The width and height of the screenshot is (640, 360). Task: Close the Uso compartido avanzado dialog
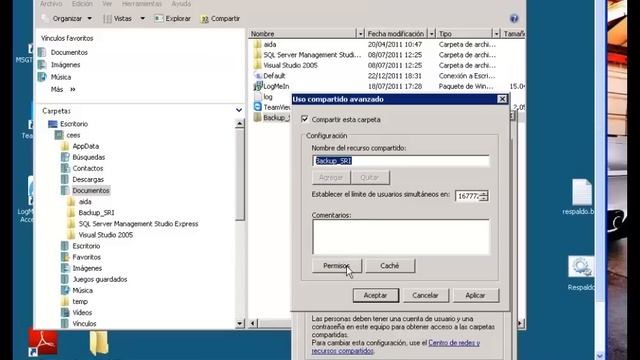pyautogui.click(x=502, y=99)
